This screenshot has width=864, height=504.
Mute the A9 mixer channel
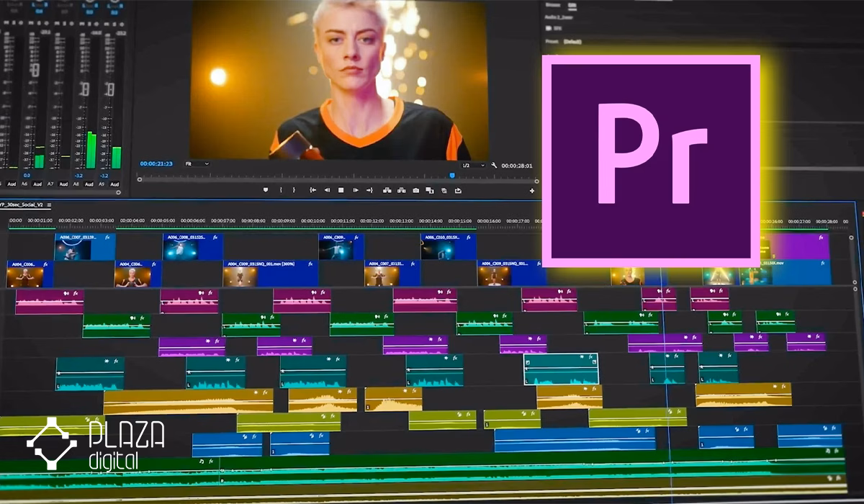107,24
